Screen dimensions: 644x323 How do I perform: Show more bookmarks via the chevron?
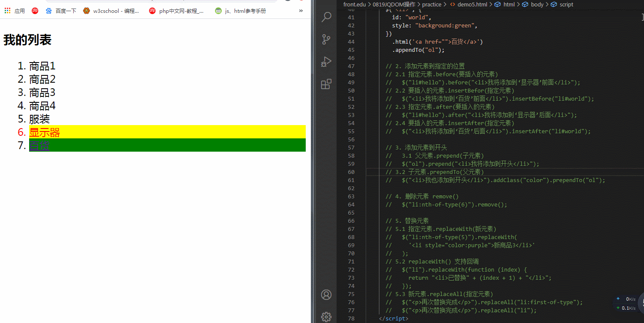(x=301, y=11)
